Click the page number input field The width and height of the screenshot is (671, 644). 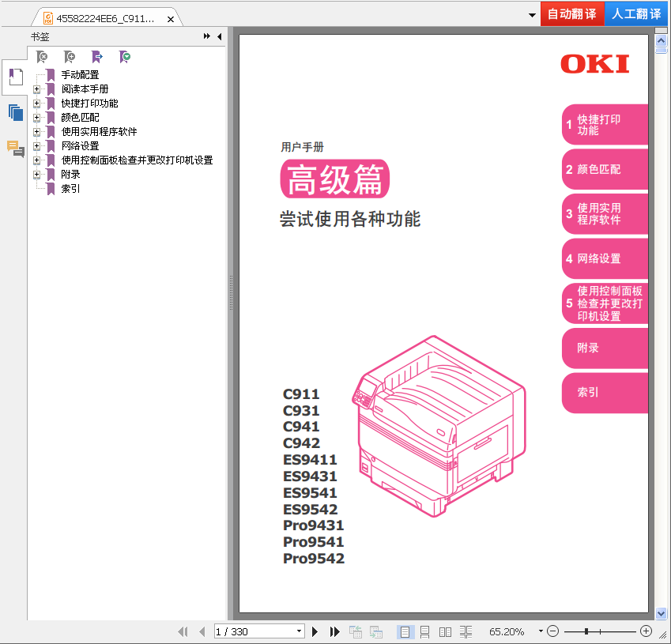(254, 631)
